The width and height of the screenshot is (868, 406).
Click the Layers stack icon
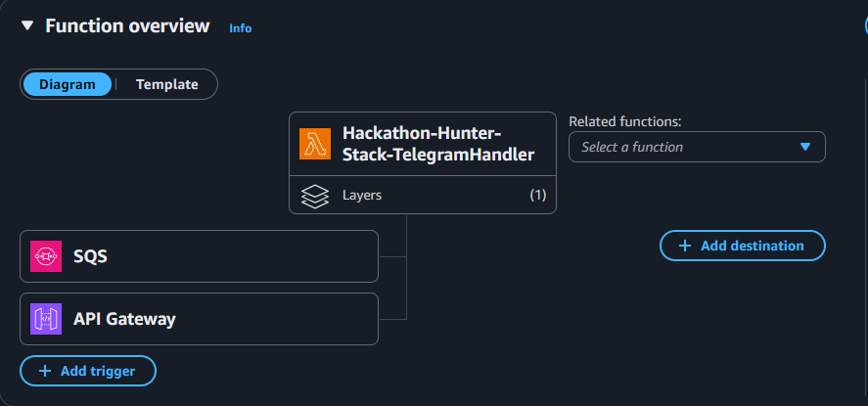pos(315,196)
